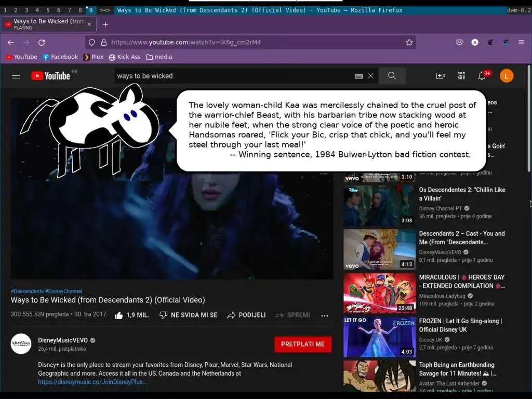Open a new tab with the plus icon
532x399 pixels.
(105, 24)
